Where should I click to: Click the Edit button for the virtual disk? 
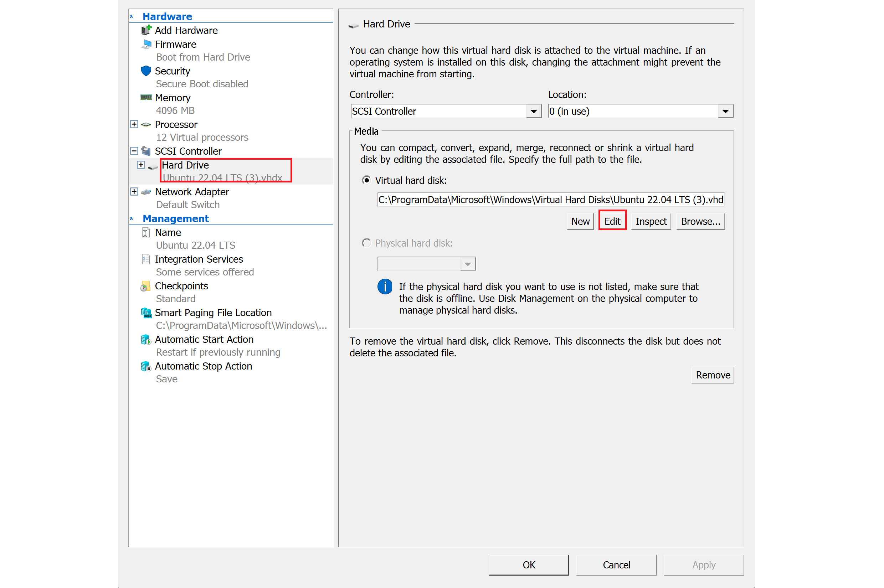[612, 221]
